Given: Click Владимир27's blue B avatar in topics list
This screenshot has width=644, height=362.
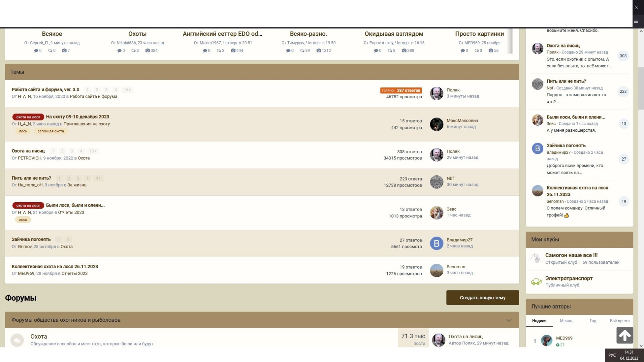Looking at the screenshot, I should click(436, 243).
